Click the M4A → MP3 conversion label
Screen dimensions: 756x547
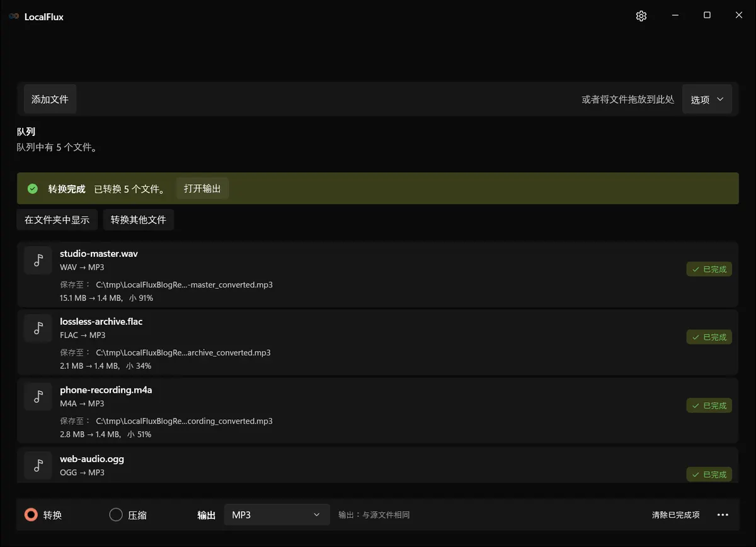coord(82,403)
